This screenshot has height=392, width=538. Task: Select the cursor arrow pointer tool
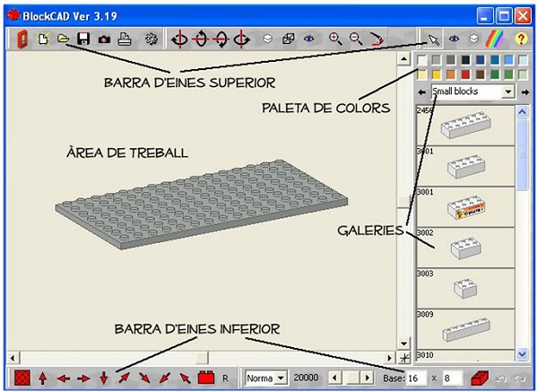coord(434,39)
